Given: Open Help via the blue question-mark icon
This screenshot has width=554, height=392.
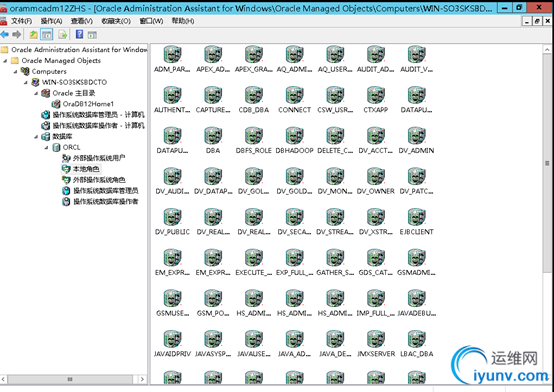Looking at the screenshot, I should (79, 34).
